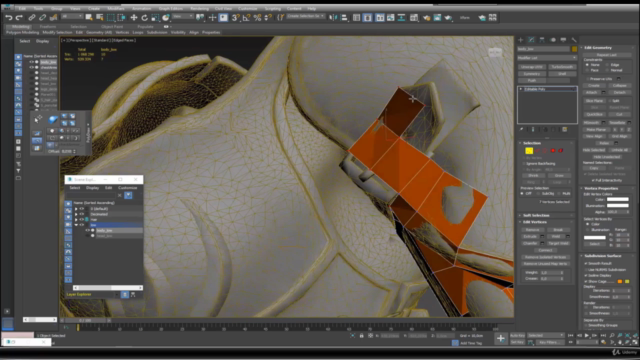Open the Display panel icon

point(563,40)
